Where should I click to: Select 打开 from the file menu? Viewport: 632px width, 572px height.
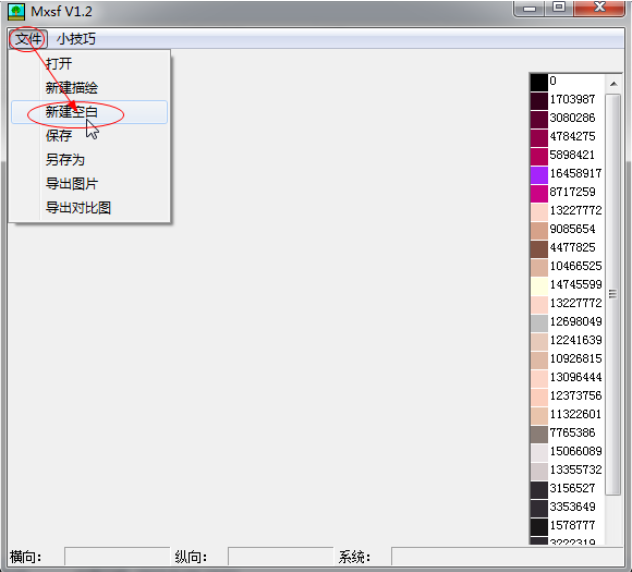click(59, 64)
